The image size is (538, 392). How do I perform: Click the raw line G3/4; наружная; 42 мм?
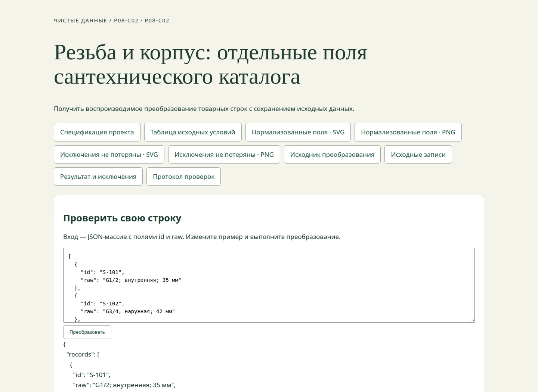pos(128,311)
